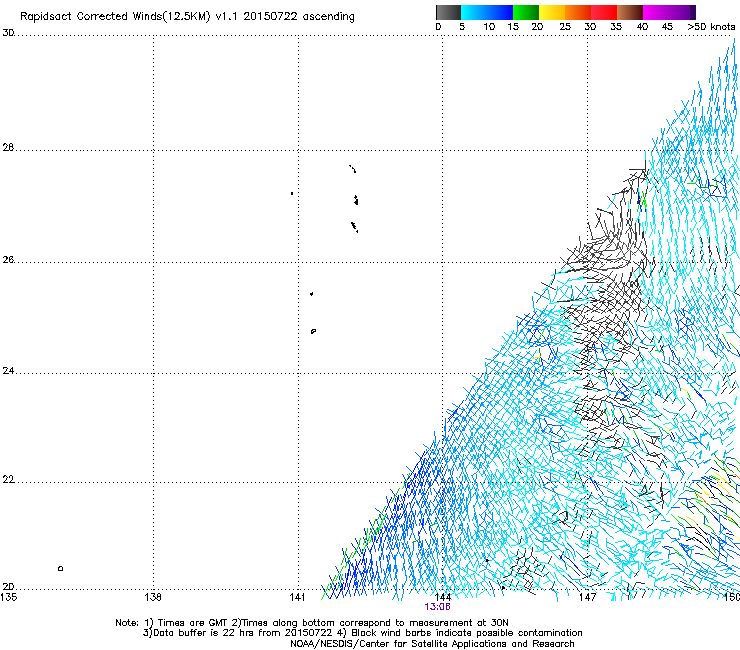Click the latitude label 24
Screen dimensions: 740x650
tap(8, 371)
